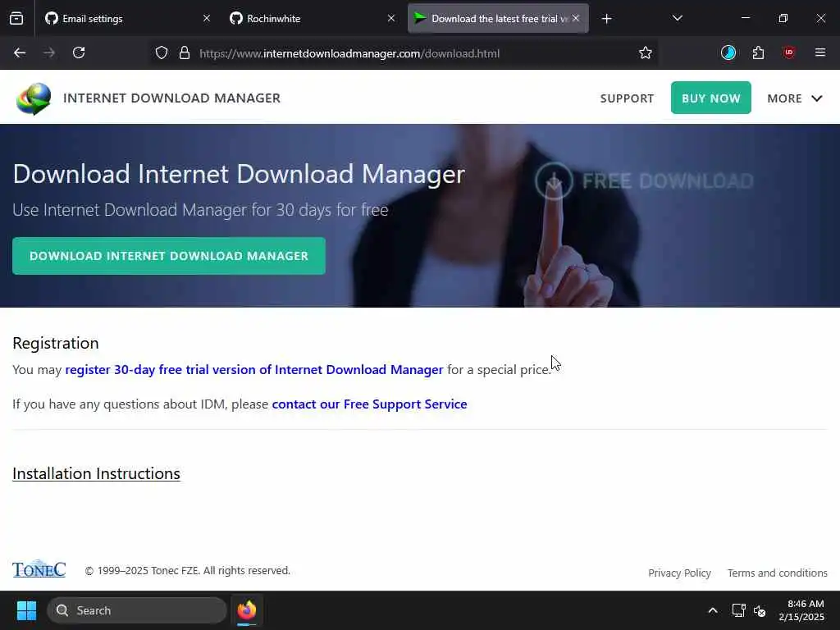Expand the MORE dropdown menu
The width and height of the screenshot is (840, 630).
[x=794, y=98]
